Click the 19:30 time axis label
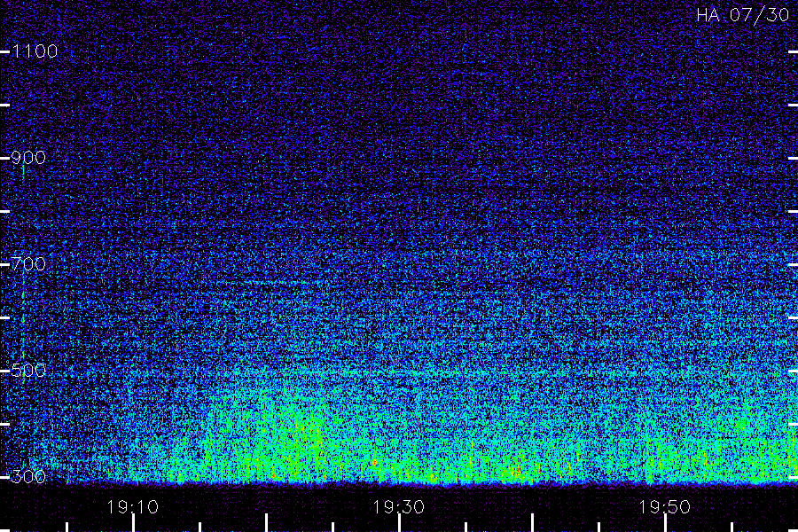 coord(398,507)
